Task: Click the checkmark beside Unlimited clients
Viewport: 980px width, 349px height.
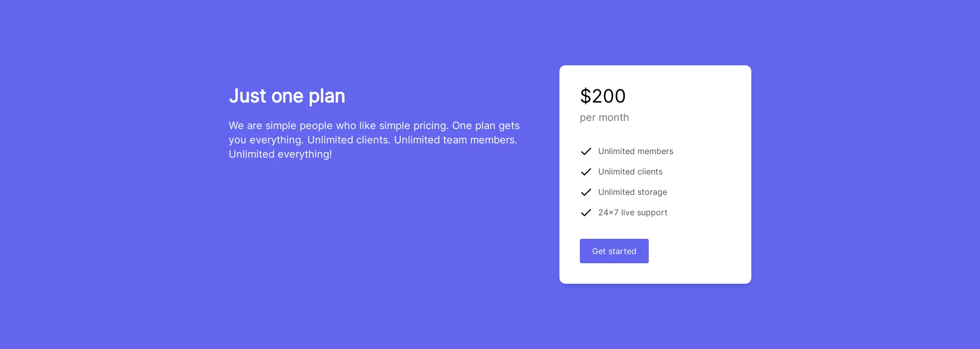Action: coord(586,172)
